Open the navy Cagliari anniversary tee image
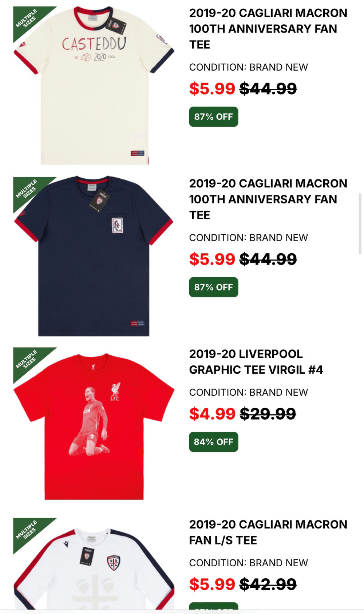Image resolution: width=364 pixels, height=614 pixels. tap(94, 256)
